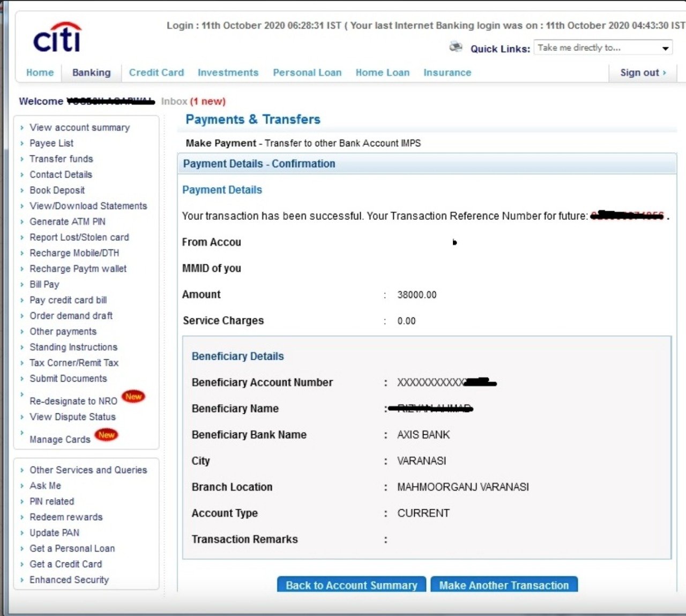
Task: Click the New badge beside Manage Cards
Action: click(106, 435)
